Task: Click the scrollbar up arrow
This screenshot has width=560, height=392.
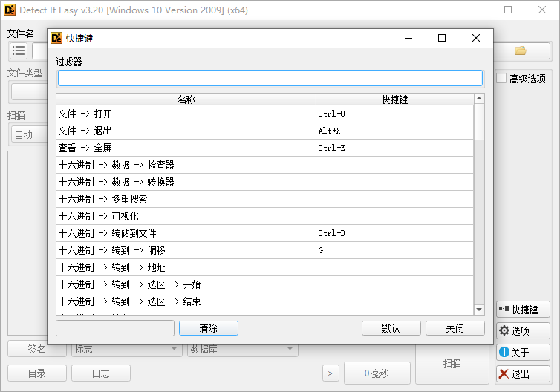Action: point(479,98)
